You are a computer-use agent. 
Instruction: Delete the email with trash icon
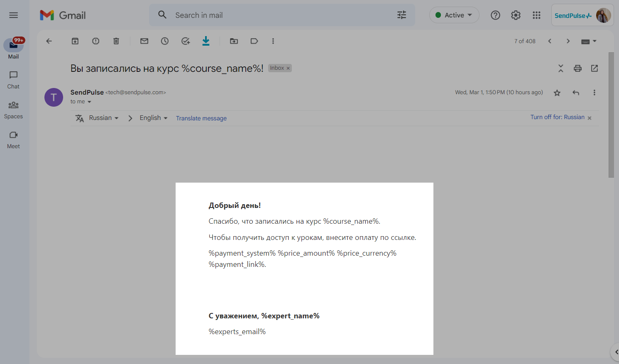pyautogui.click(x=116, y=41)
